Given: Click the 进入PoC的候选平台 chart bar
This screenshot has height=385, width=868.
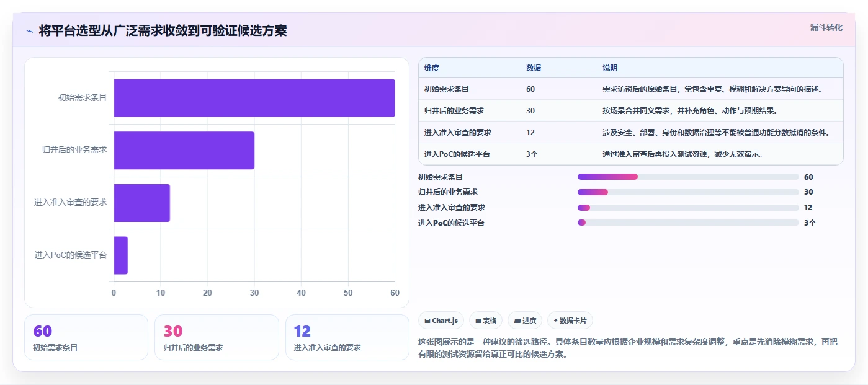Looking at the screenshot, I should coord(120,255).
